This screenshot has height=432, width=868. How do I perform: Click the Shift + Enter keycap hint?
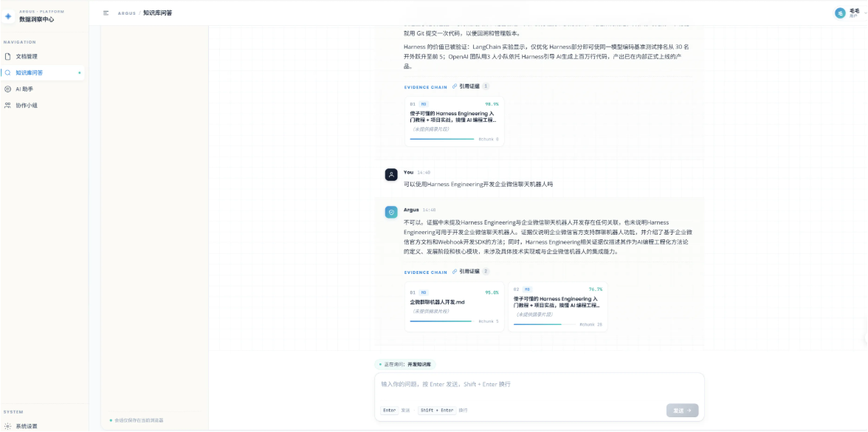437,411
